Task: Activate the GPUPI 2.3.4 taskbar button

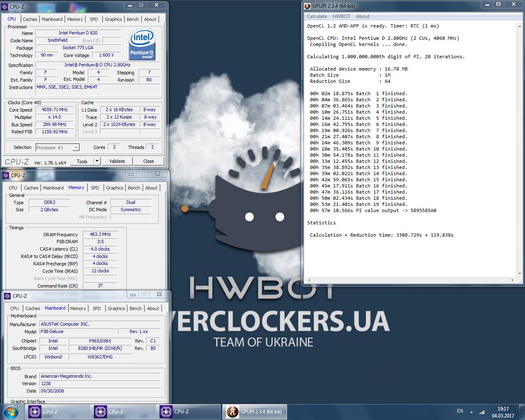Action: [254, 412]
